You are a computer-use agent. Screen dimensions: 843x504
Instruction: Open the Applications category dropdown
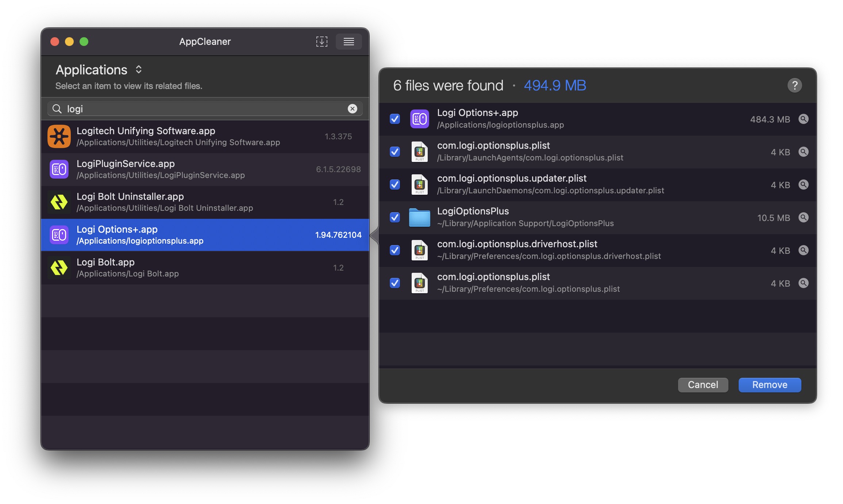tap(99, 70)
